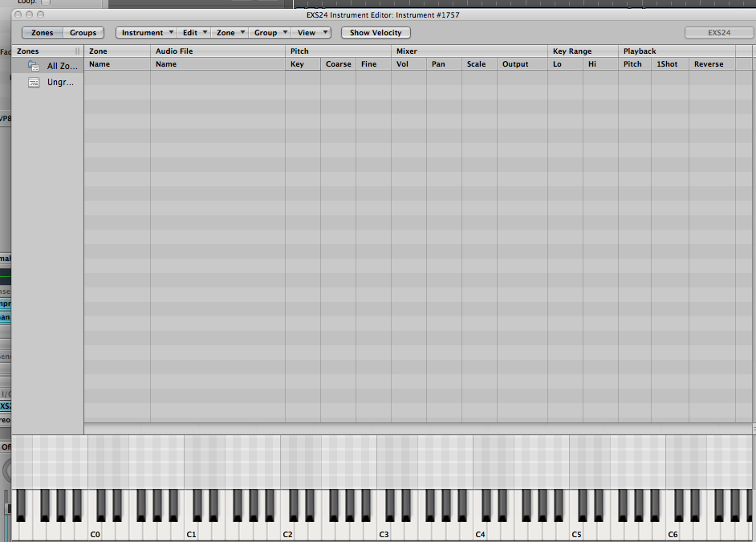Click the Fine column header
756x542 pixels.
374,64
